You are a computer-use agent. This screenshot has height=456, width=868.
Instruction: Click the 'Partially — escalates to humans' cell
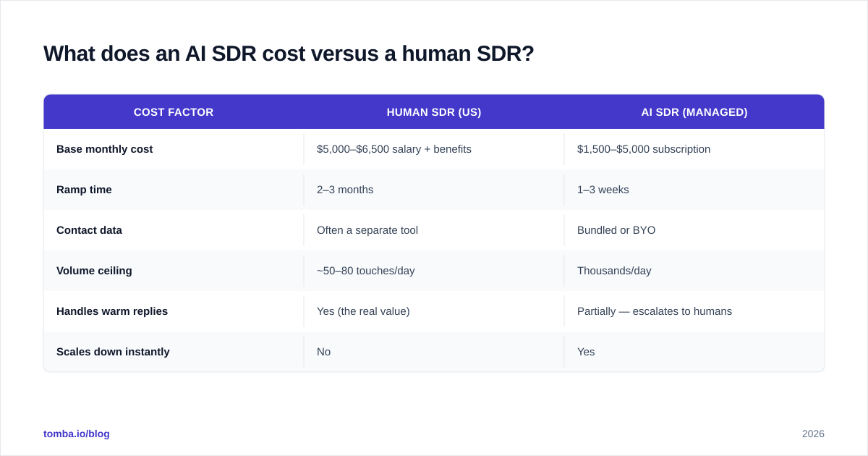coord(694,311)
